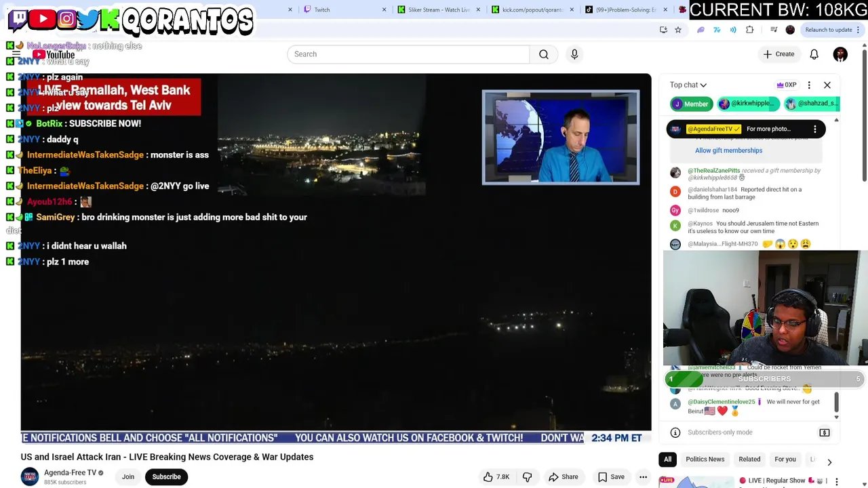The height and width of the screenshot is (488, 868).
Task: Open the browser extensions puzzle icon
Action: pyautogui.click(x=749, y=30)
